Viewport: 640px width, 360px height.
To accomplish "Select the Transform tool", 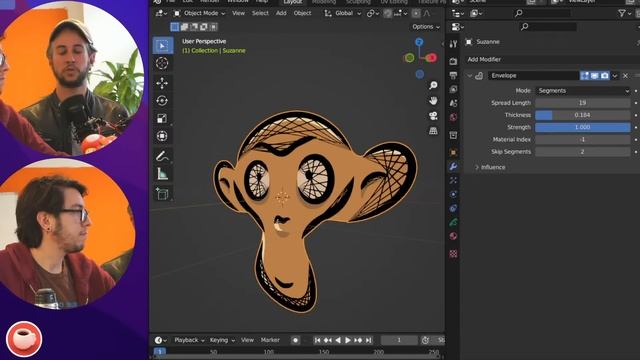I will click(x=162, y=136).
